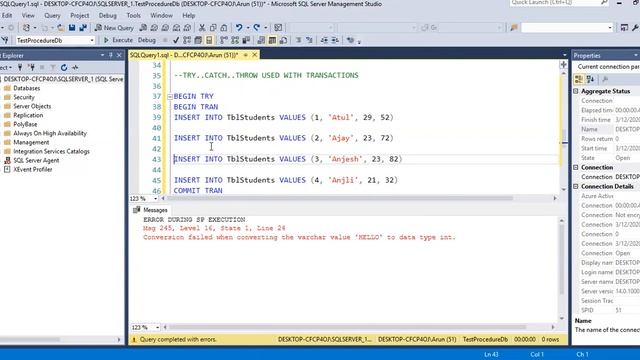Click the Increase Indent icon
This screenshot has height=360, width=640.
pos(335,40)
